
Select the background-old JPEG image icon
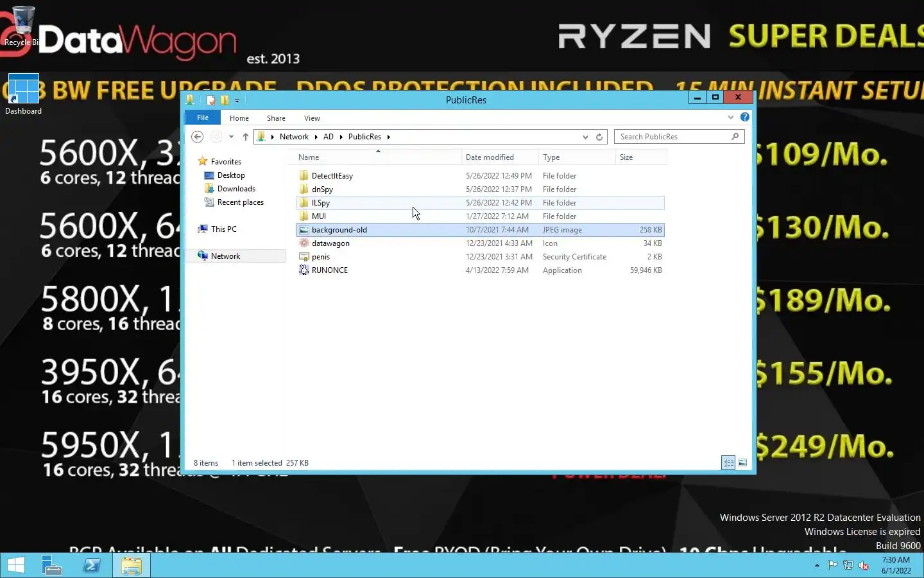pos(304,229)
